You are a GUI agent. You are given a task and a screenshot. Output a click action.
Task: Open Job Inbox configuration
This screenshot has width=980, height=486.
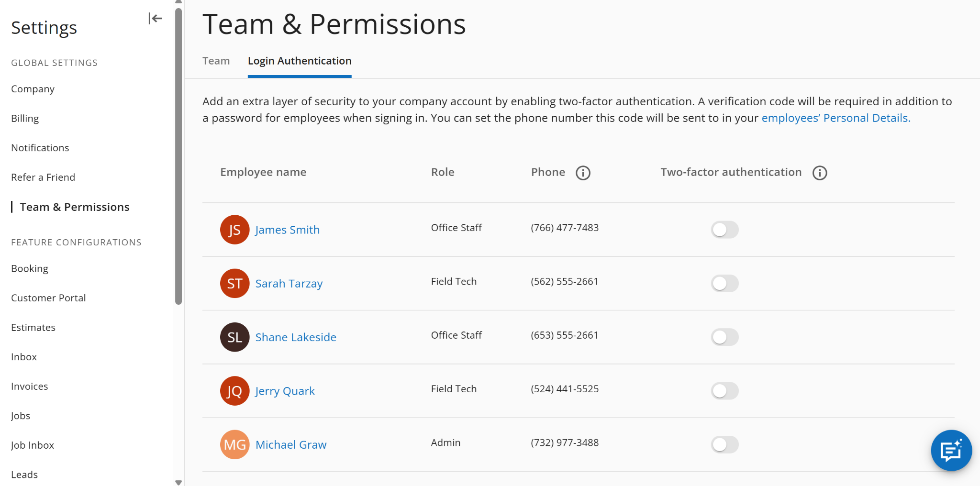(x=33, y=445)
